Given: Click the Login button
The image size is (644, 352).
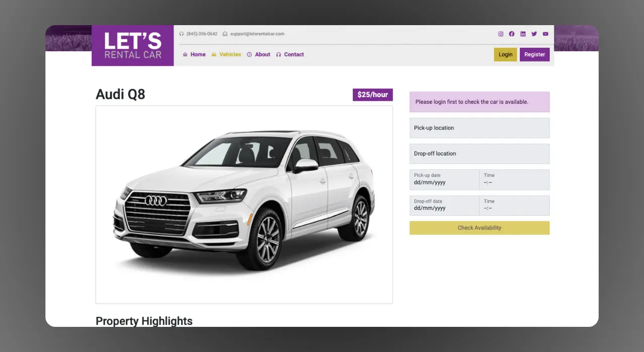Looking at the screenshot, I should click(x=506, y=54).
